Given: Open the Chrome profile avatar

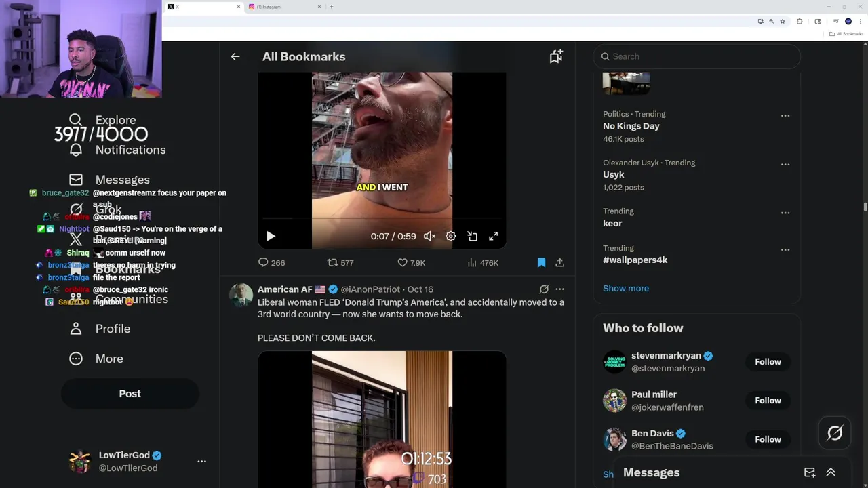Looking at the screenshot, I should point(848,21).
